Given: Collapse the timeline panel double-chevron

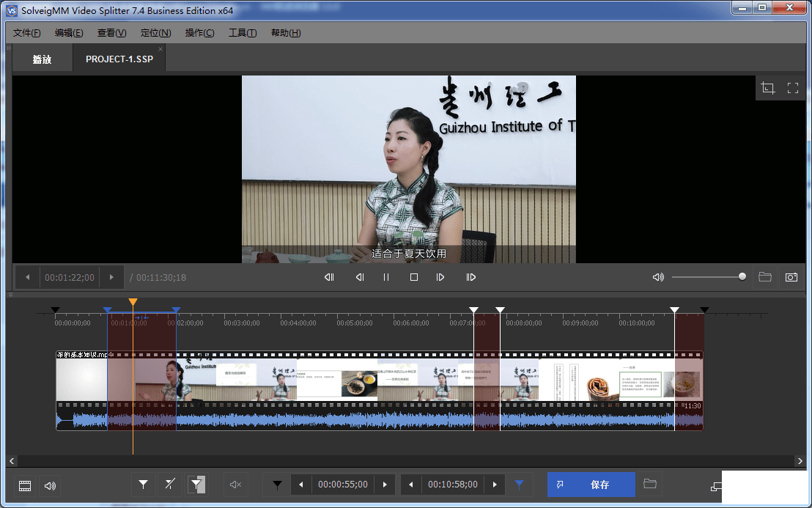Looking at the screenshot, I should coord(10,295).
